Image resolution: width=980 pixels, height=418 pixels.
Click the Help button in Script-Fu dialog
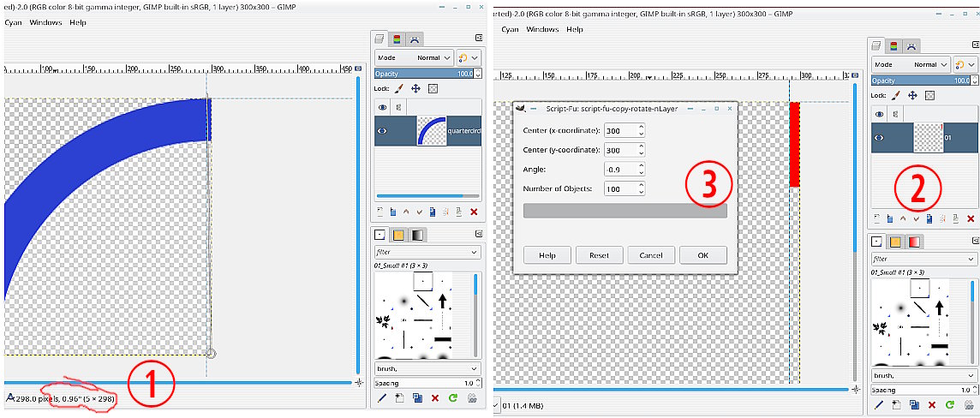[x=547, y=255]
